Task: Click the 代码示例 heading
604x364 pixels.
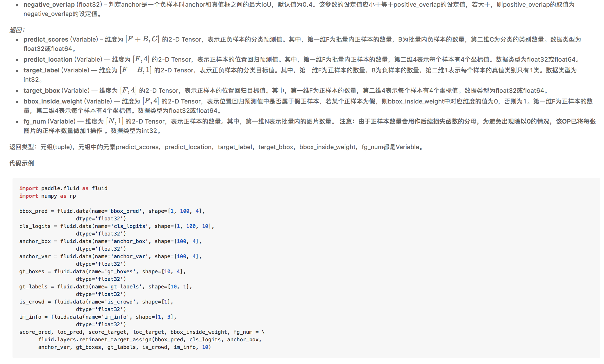Action: 22,163
